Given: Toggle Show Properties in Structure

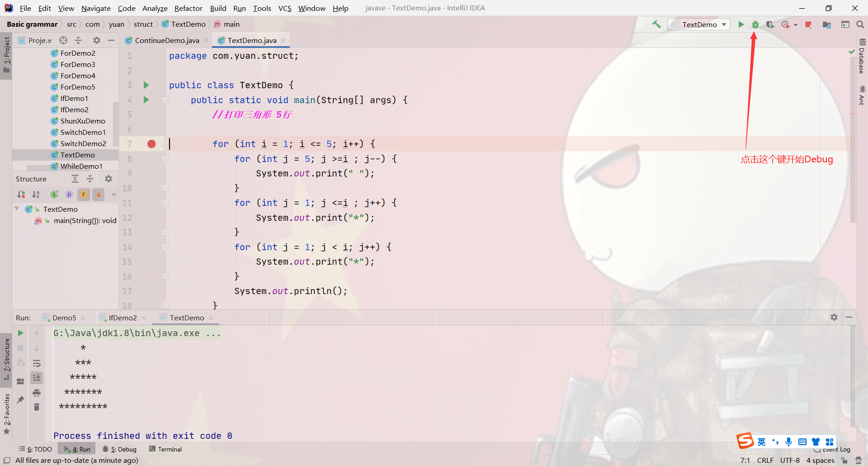Looking at the screenshot, I should [69, 195].
